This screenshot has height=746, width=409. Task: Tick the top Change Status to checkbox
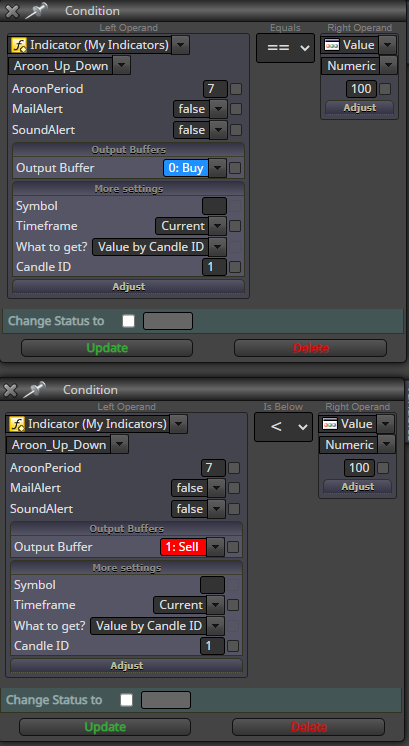(128, 321)
